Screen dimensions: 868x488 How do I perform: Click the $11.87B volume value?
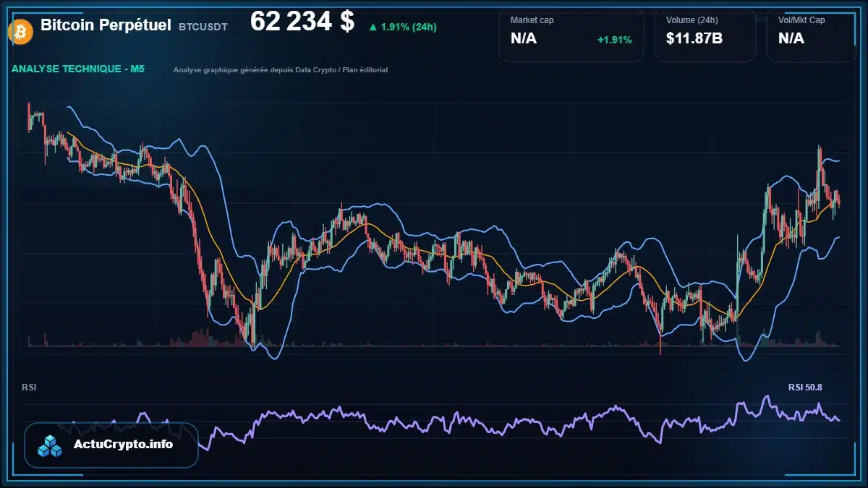tap(694, 39)
